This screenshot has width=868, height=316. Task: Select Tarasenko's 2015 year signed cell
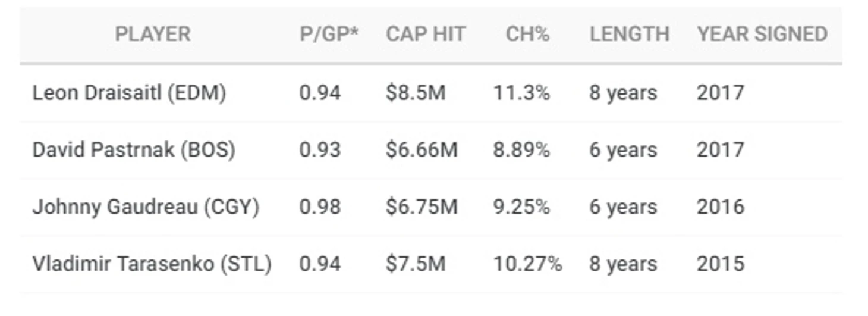(x=720, y=264)
